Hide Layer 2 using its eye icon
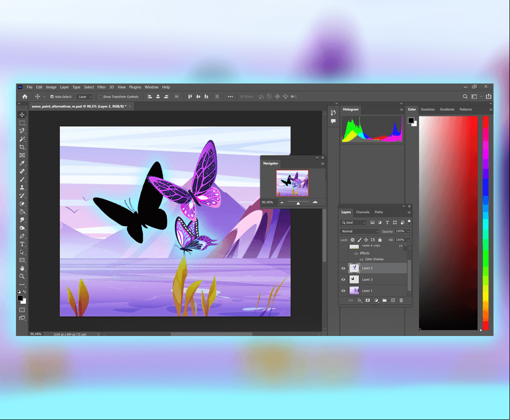Image resolution: width=510 pixels, height=420 pixels. point(343,268)
